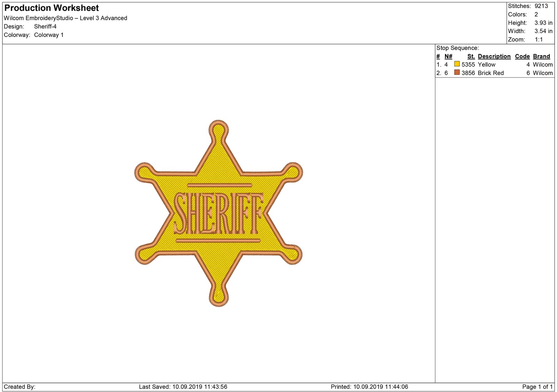Viewport: 557px width, 392px height.
Task: Click the stitches count '9213'
Action: (x=541, y=6)
